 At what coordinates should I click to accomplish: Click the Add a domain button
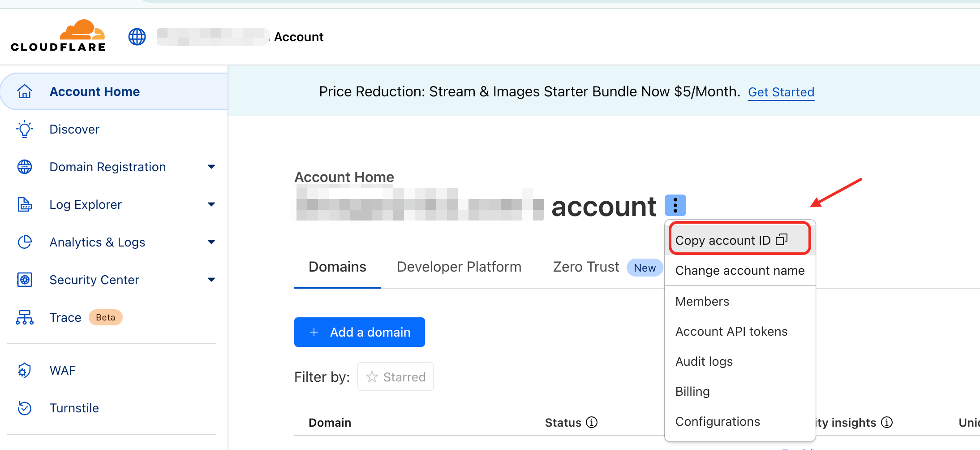[360, 332]
